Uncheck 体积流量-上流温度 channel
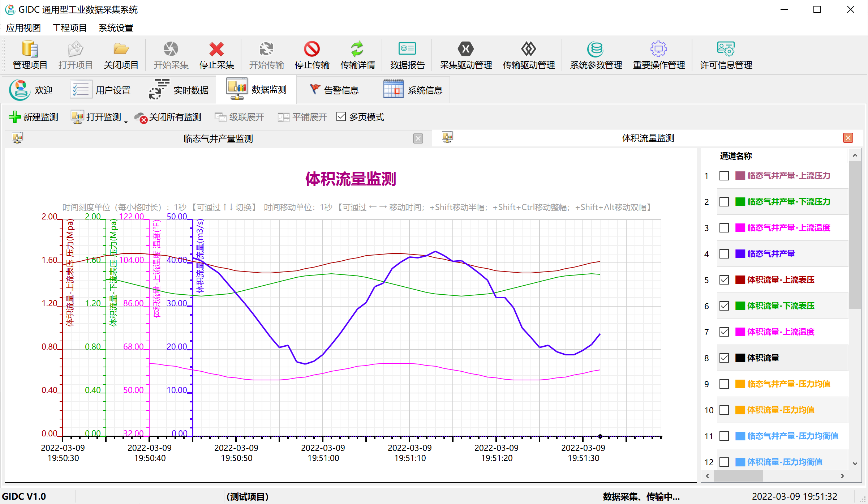 [x=724, y=332]
